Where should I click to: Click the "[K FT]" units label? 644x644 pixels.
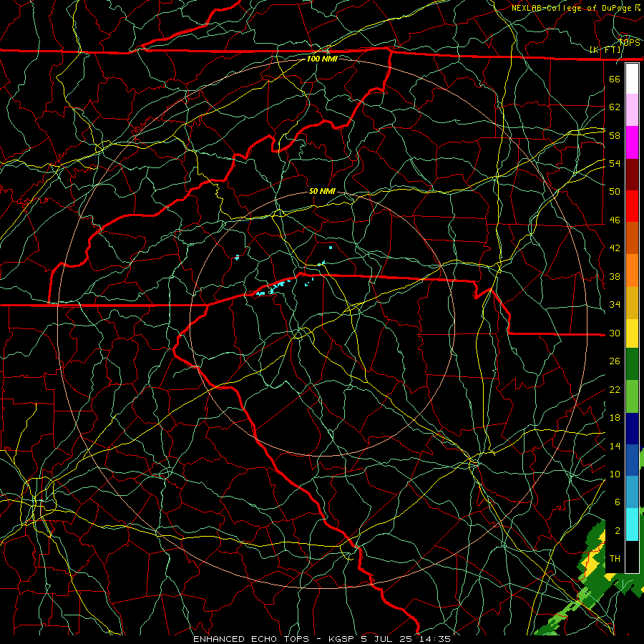(605, 49)
